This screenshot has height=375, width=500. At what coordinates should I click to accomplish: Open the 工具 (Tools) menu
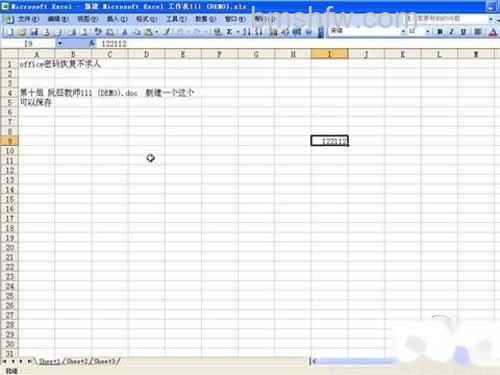176,19
